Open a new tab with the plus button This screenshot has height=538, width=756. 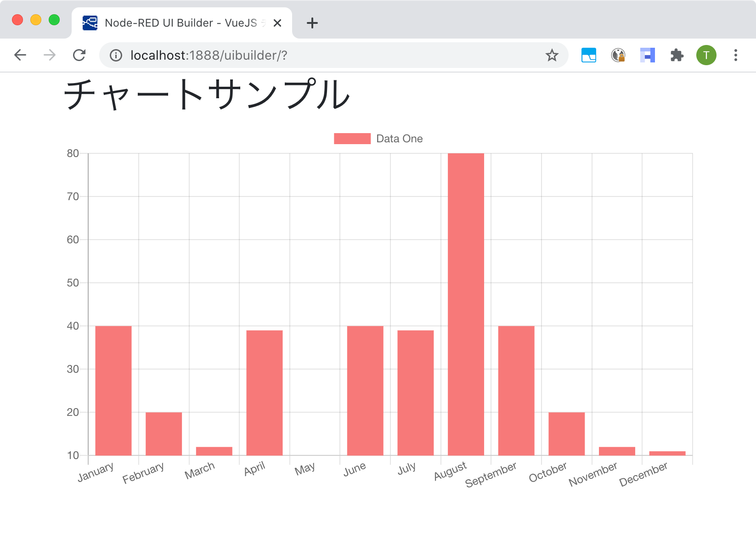click(x=312, y=23)
